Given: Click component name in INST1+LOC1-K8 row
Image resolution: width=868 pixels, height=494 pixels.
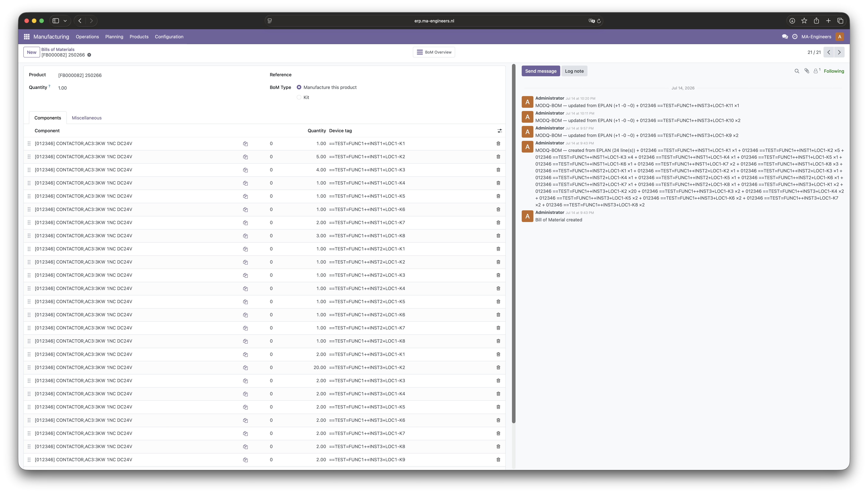Looking at the screenshot, I should (83, 236).
